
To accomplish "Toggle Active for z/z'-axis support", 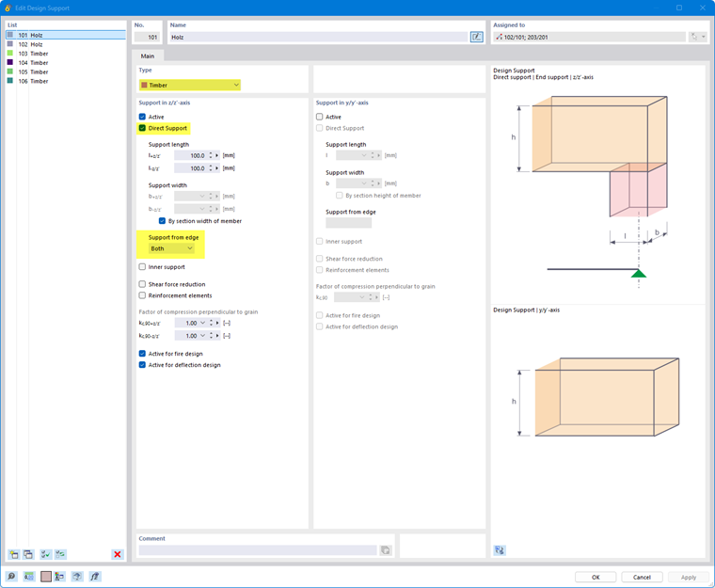I will click(x=142, y=117).
